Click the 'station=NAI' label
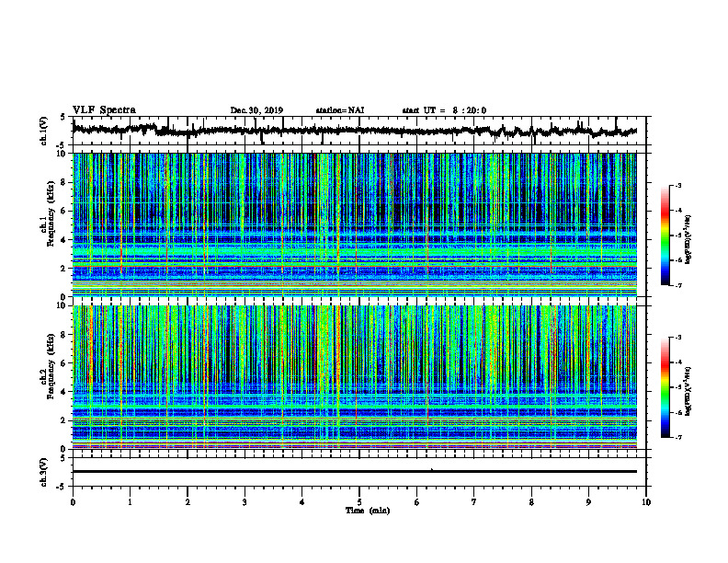Viewport: 728px width, 563px height. pyautogui.click(x=340, y=110)
